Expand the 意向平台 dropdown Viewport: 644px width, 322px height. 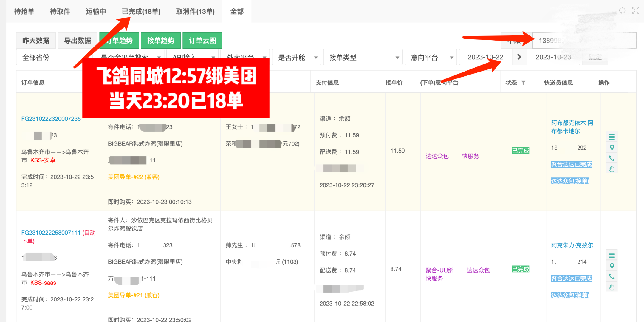pyautogui.click(x=431, y=57)
